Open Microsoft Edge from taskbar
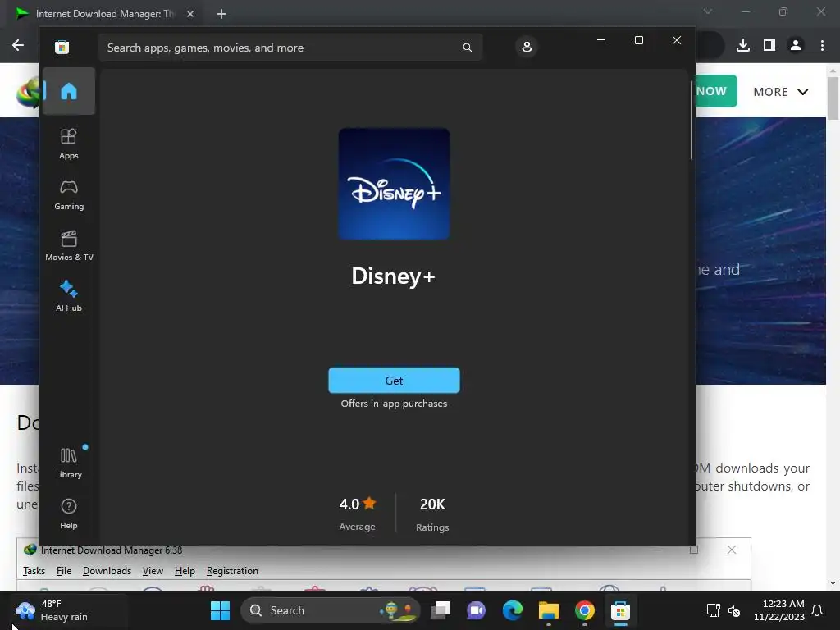The width and height of the screenshot is (840, 630). [513, 610]
